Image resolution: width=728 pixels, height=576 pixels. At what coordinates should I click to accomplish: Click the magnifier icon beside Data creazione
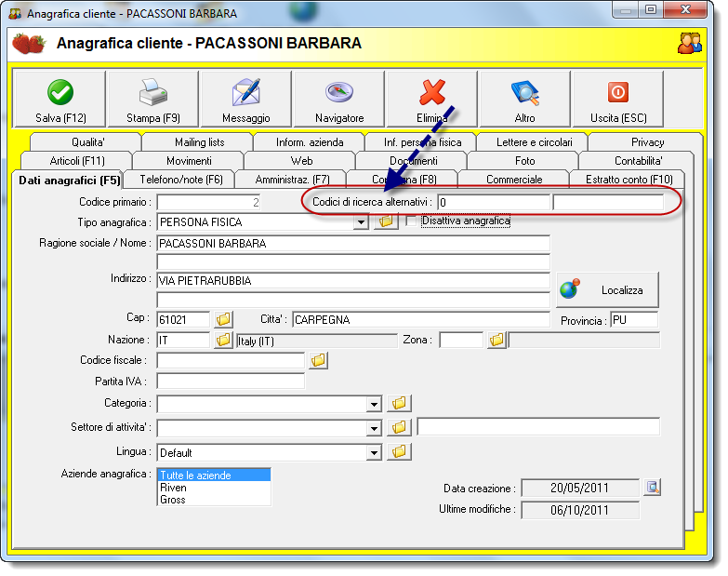tap(653, 488)
